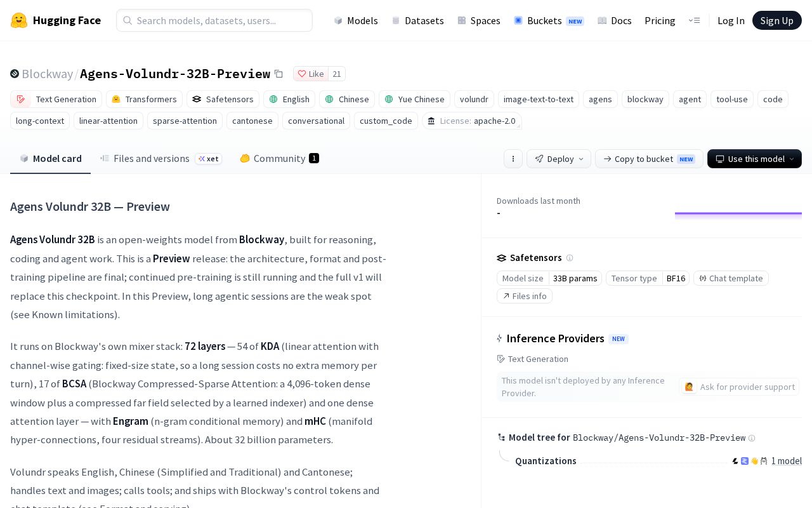Open the Use this model dropdown
The image size is (812, 508).
click(754, 159)
